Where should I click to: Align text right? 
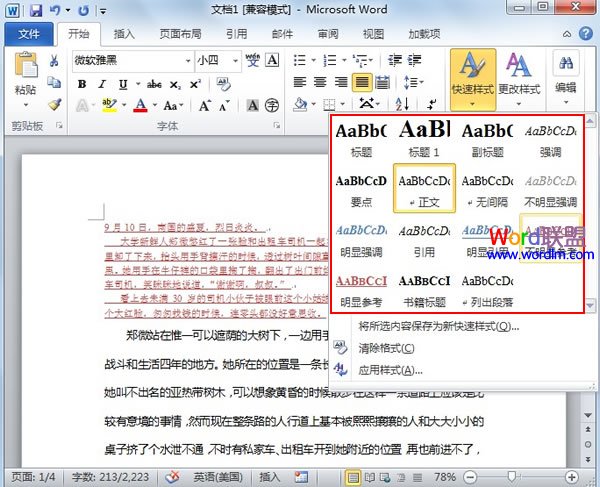coord(341,82)
